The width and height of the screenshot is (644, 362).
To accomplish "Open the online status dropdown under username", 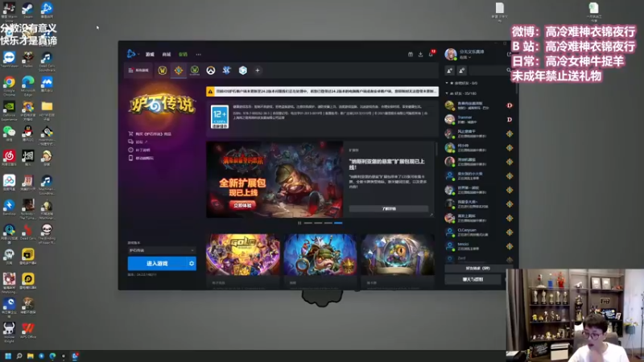I will [465, 57].
